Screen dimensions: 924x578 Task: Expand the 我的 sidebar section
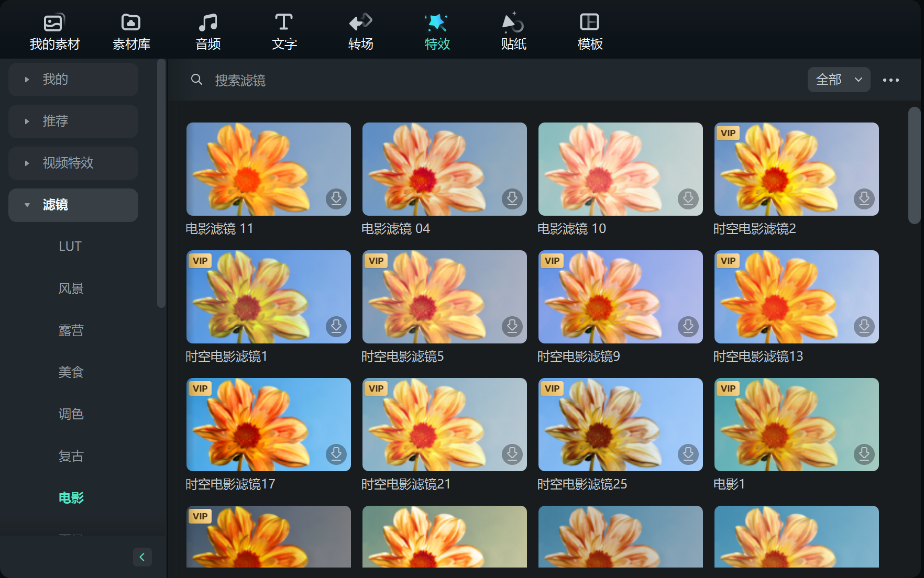(73, 80)
